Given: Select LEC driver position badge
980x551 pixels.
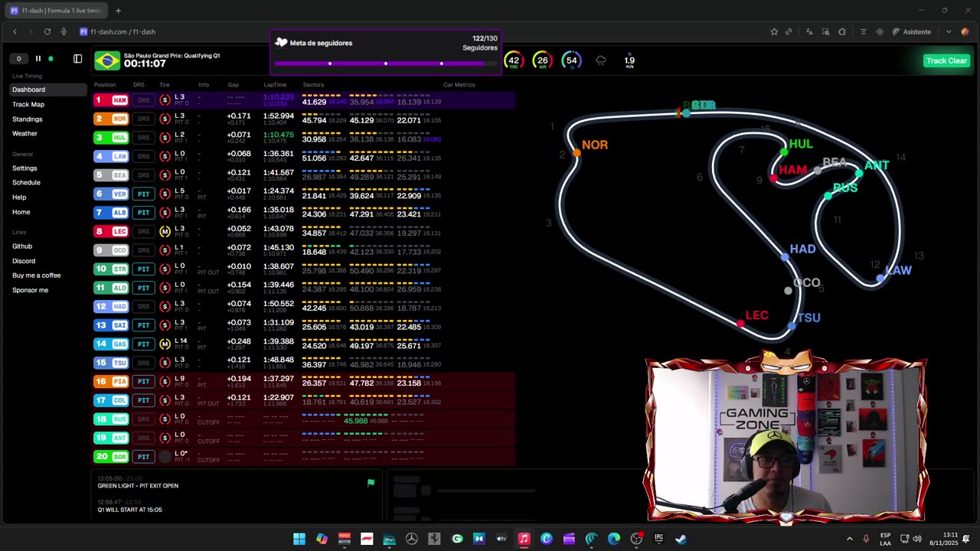Looking at the screenshot, I should coord(111,231).
